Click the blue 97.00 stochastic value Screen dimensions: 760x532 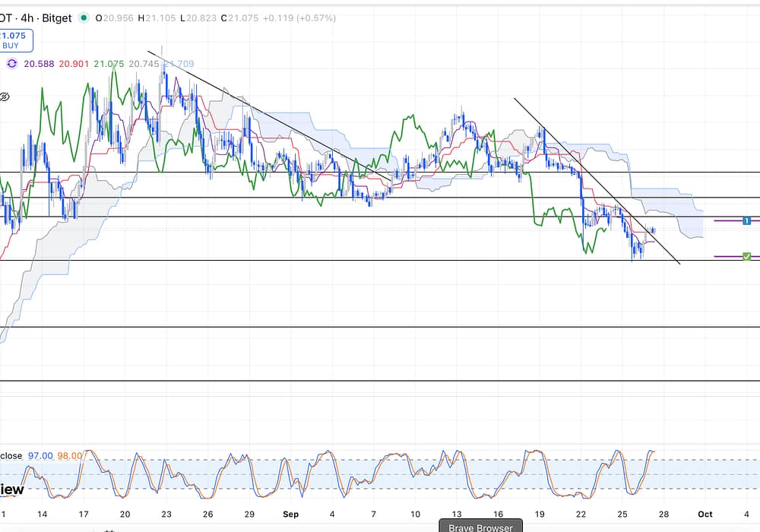(x=40, y=455)
